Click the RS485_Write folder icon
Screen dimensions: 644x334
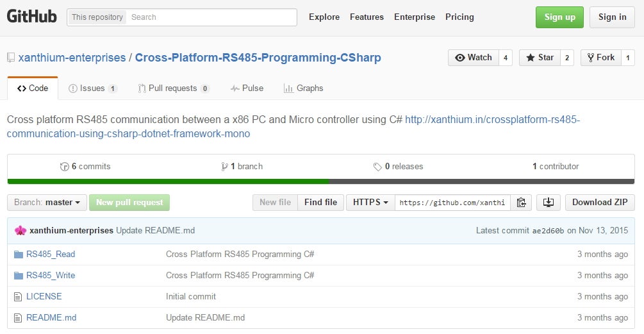click(18, 276)
